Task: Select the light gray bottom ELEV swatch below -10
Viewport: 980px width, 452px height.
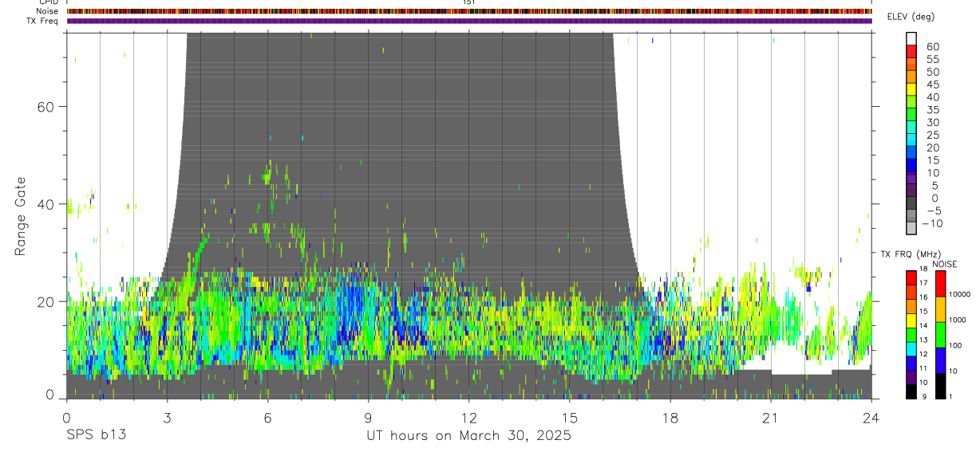Action: point(911,230)
